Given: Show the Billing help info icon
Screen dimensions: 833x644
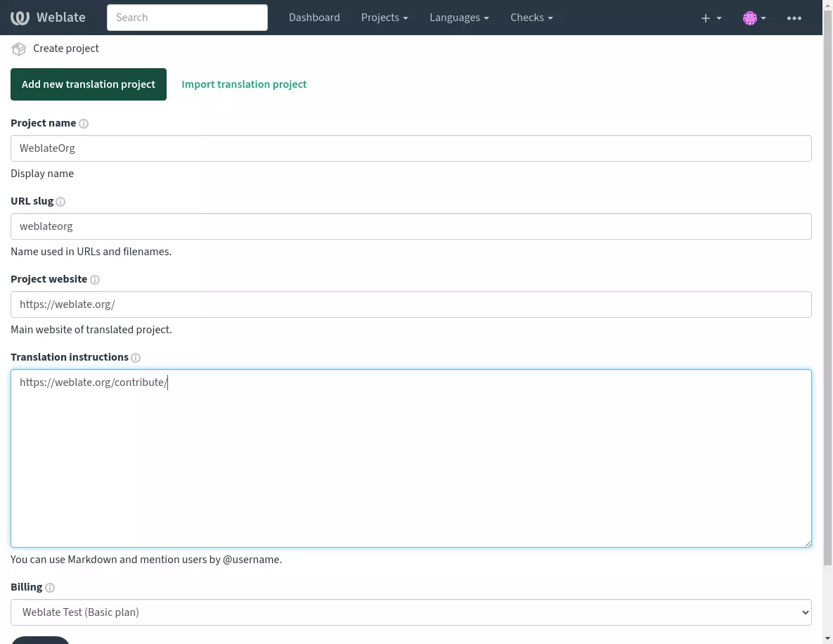Looking at the screenshot, I should (49, 588).
